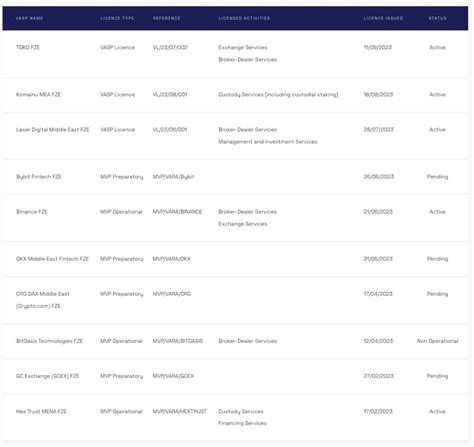474x447 pixels.
Task: Click the LICENCE TYPE column header
Action: (117, 18)
